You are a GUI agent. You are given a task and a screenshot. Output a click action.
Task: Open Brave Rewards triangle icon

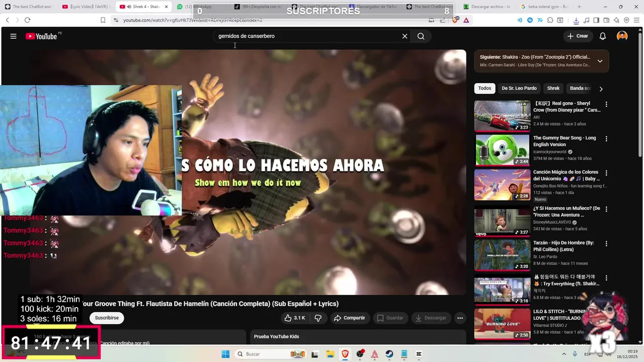coord(466,20)
